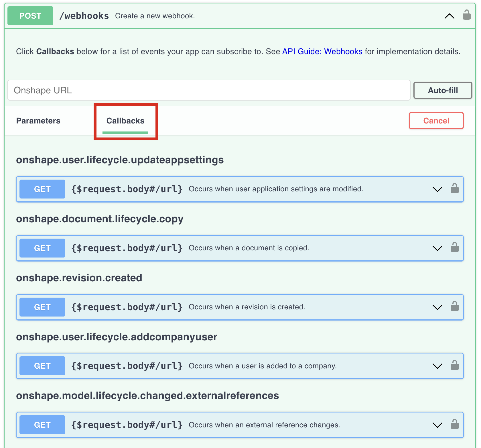This screenshot has height=448, width=481.
Task: Click the /webhooks endpoint path text
Action: 84,16
